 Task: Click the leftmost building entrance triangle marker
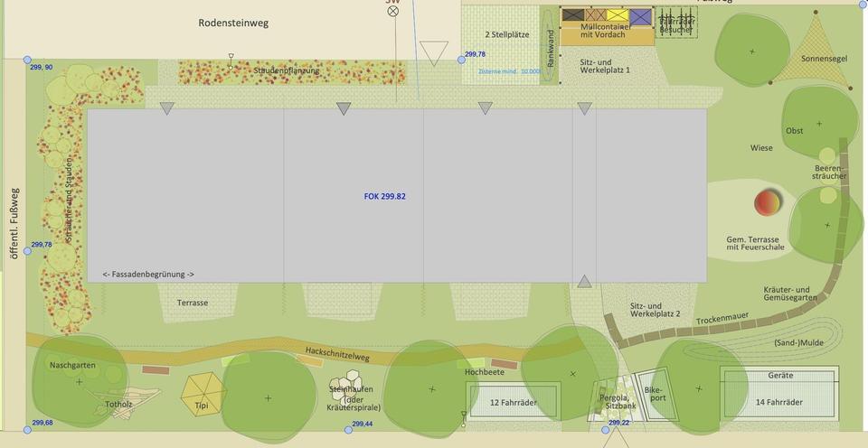(x=166, y=108)
